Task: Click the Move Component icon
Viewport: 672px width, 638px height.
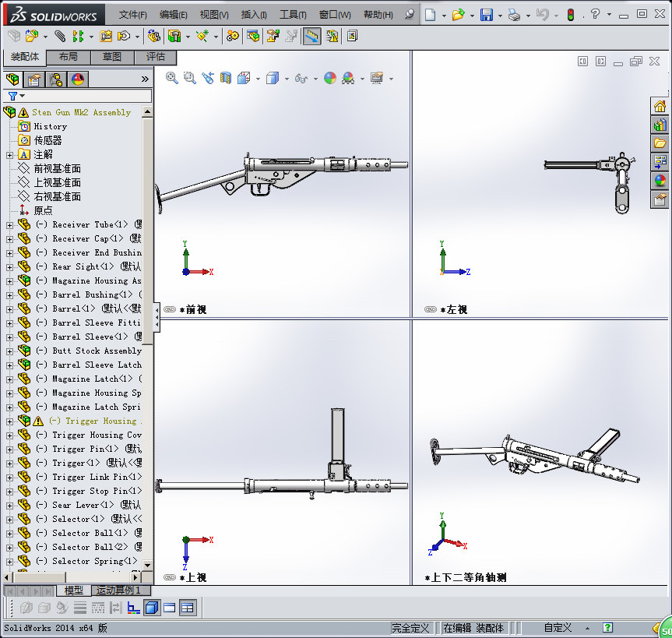Action: 124,36
